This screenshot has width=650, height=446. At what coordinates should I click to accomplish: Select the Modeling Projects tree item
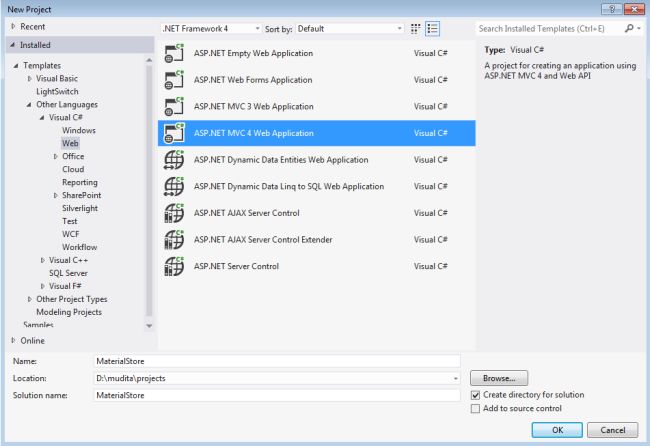[x=69, y=312]
